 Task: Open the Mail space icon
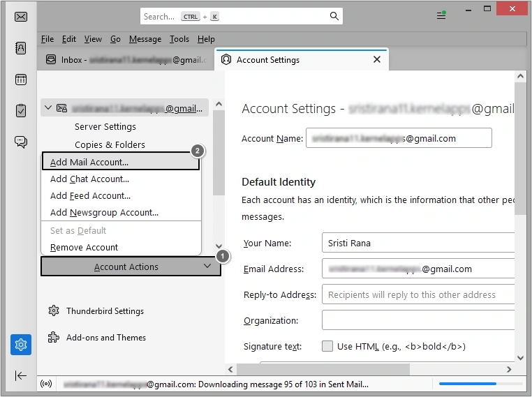coord(21,17)
